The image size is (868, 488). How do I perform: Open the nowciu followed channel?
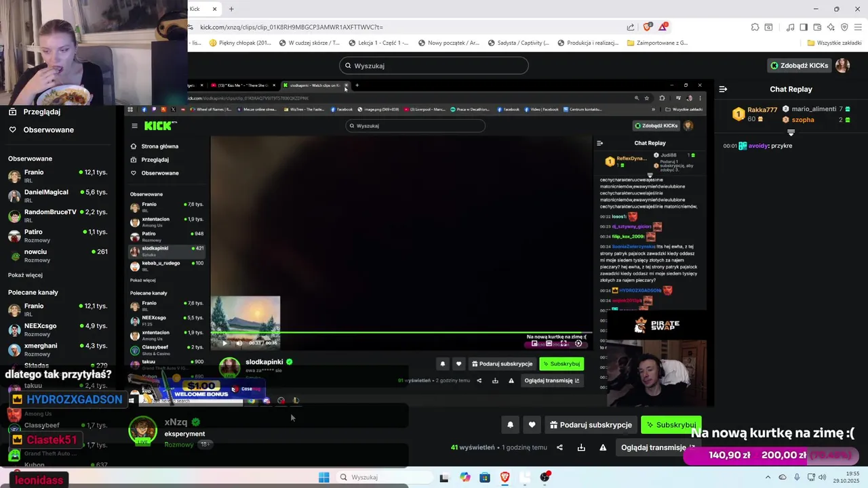pos(58,256)
